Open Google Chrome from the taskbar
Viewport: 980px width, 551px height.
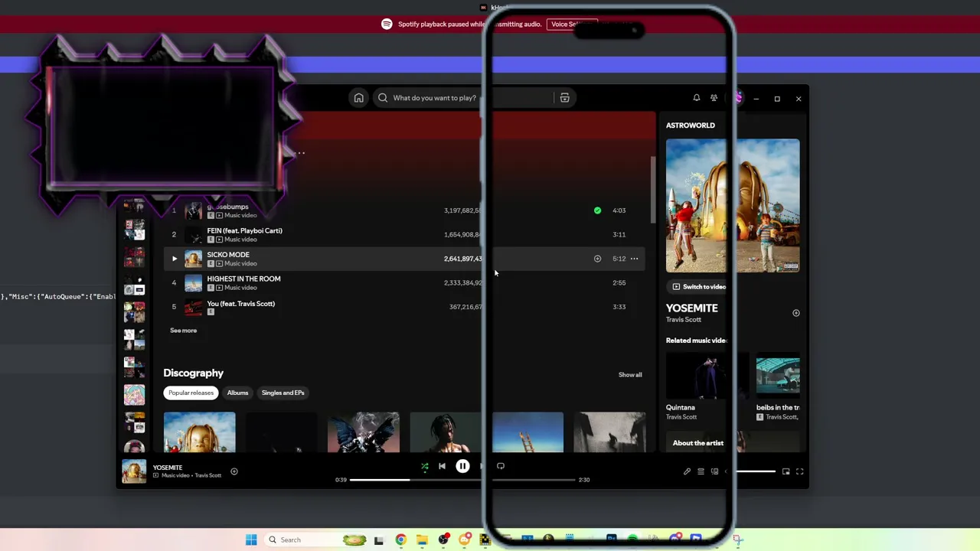[x=400, y=540]
